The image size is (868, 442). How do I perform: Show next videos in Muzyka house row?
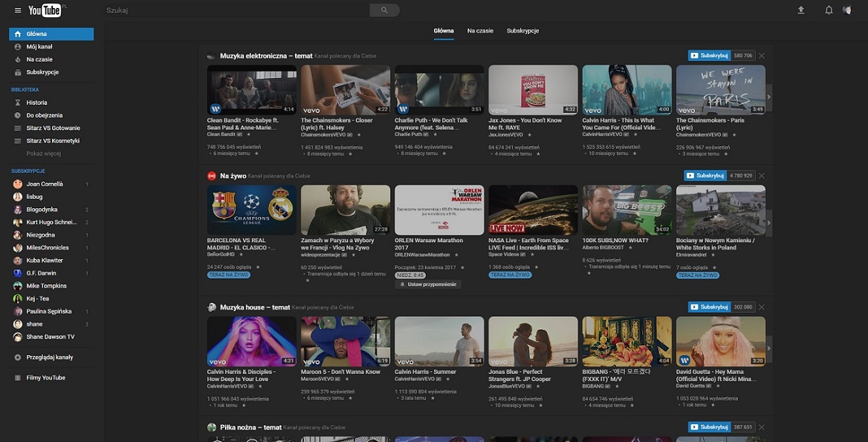coord(769,349)
